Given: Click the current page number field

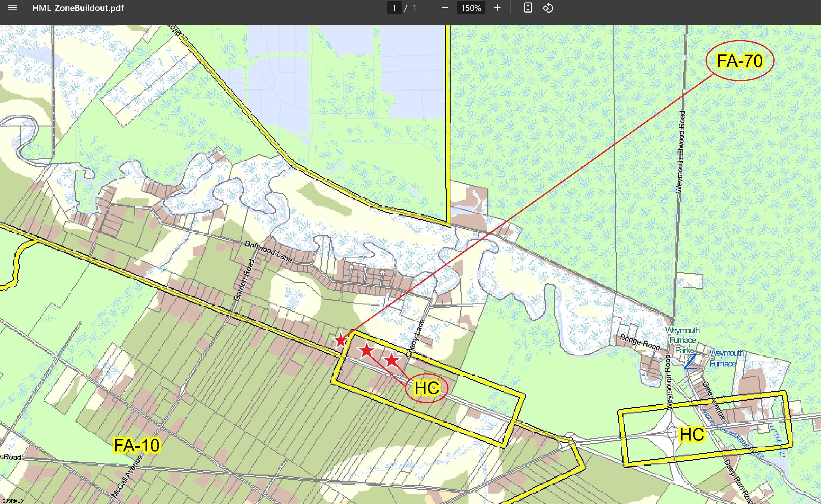Looking at the screenshot, I should [394, 8].
